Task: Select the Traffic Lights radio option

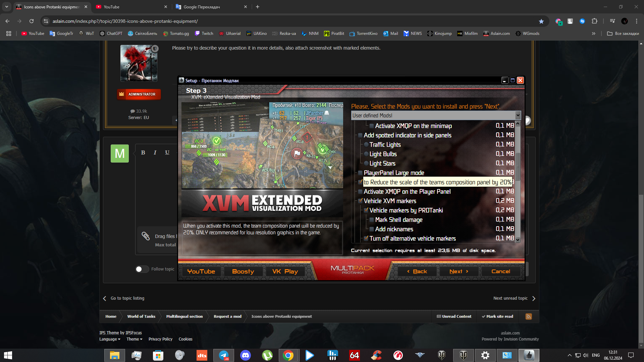Action: pyautogui.click(x=366, y=145)
